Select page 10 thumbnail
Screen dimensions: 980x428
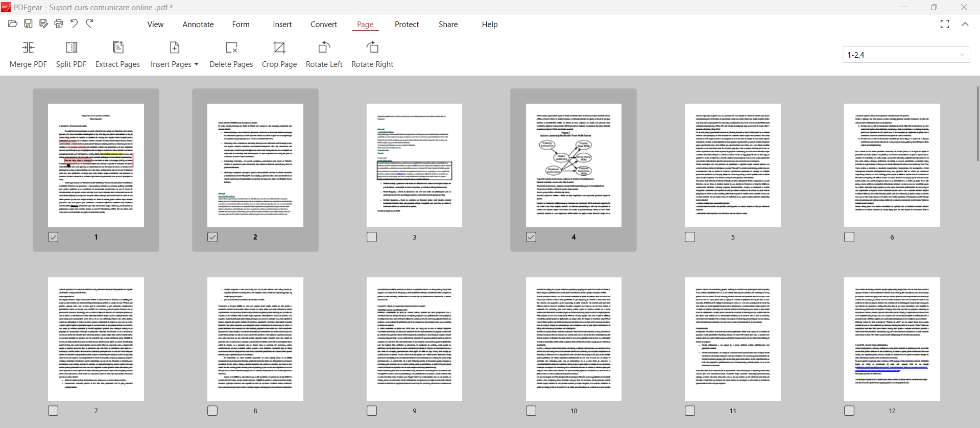573,339
